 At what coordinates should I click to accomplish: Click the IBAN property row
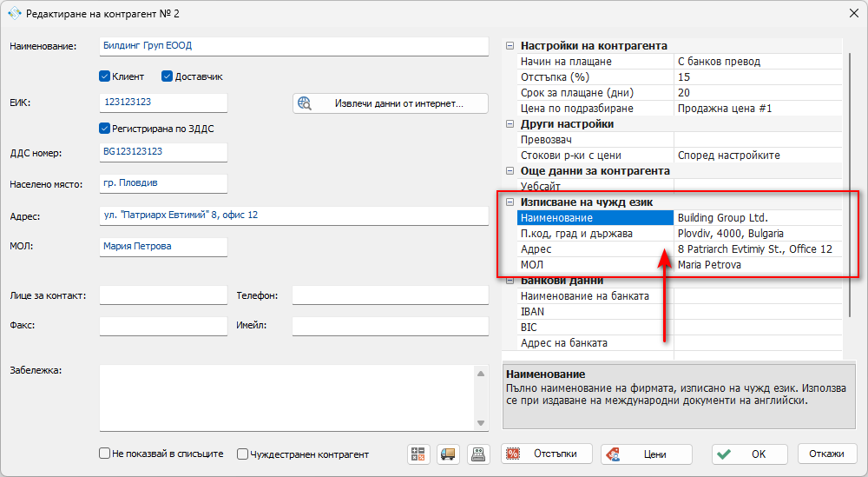click(x=680, y=311)
